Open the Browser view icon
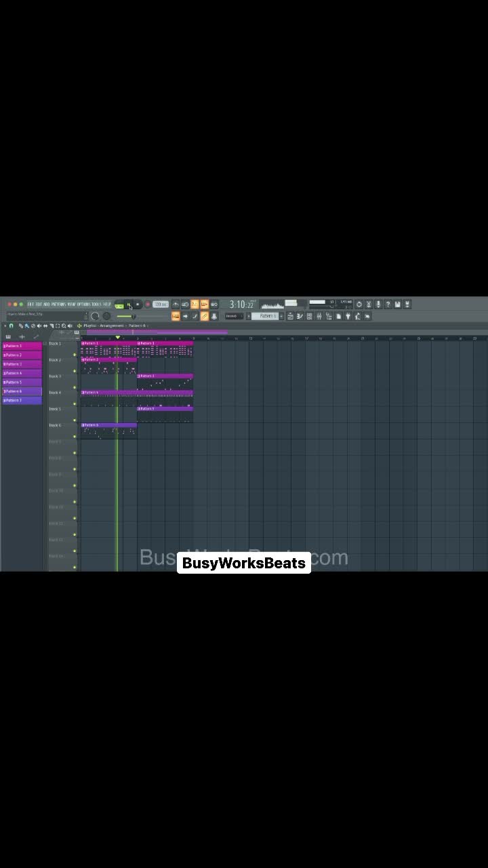The height and width of the screenshot is (868, 488). tap(328, 316)
